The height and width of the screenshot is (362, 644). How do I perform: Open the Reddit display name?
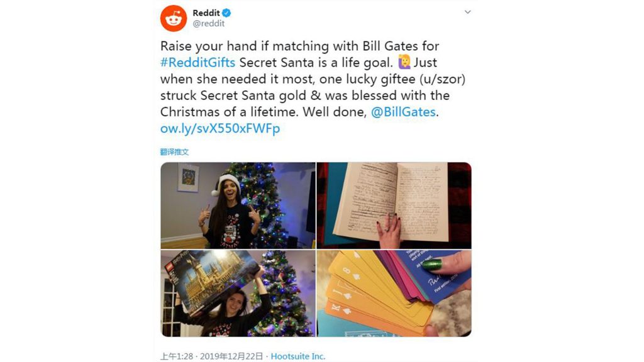point(206,13)
